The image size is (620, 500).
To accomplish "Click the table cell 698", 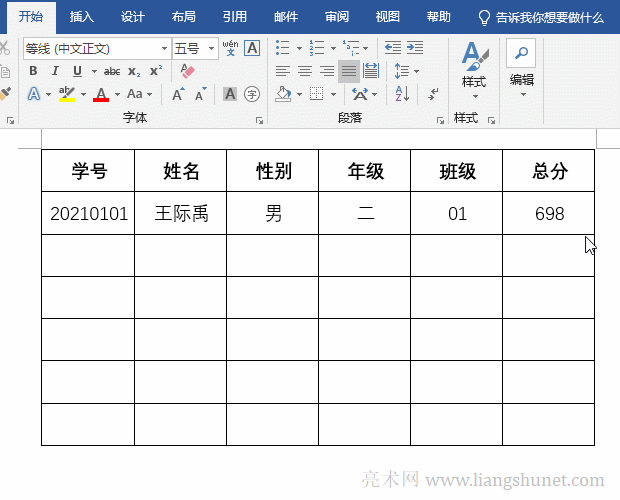I will (549, 213).
